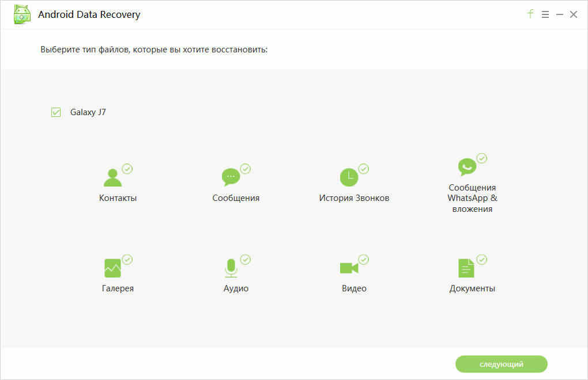Toggle the checkmark on Сообщения
This screenshot has width=588, height=380.
(246, 169)
